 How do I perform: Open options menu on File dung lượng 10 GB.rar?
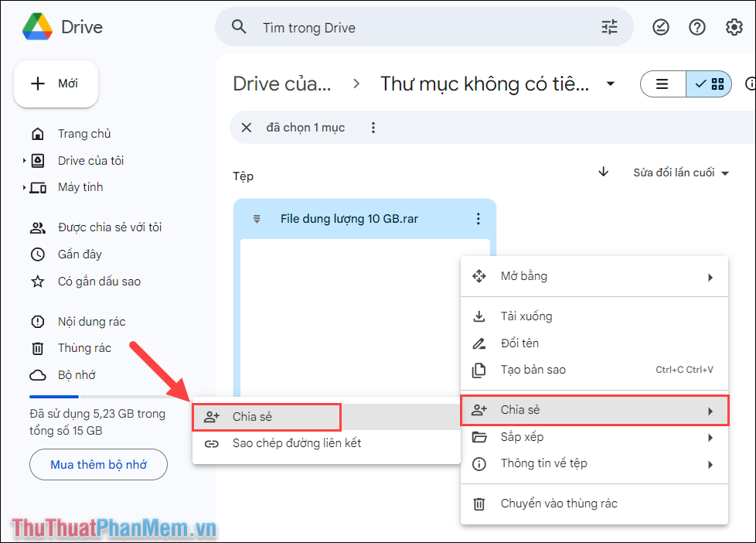(478, 219)
